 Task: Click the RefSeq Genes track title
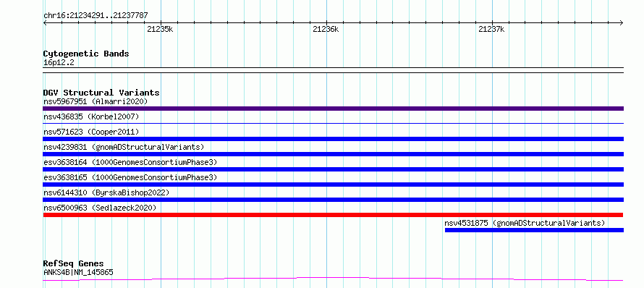[x=74, y=264]
